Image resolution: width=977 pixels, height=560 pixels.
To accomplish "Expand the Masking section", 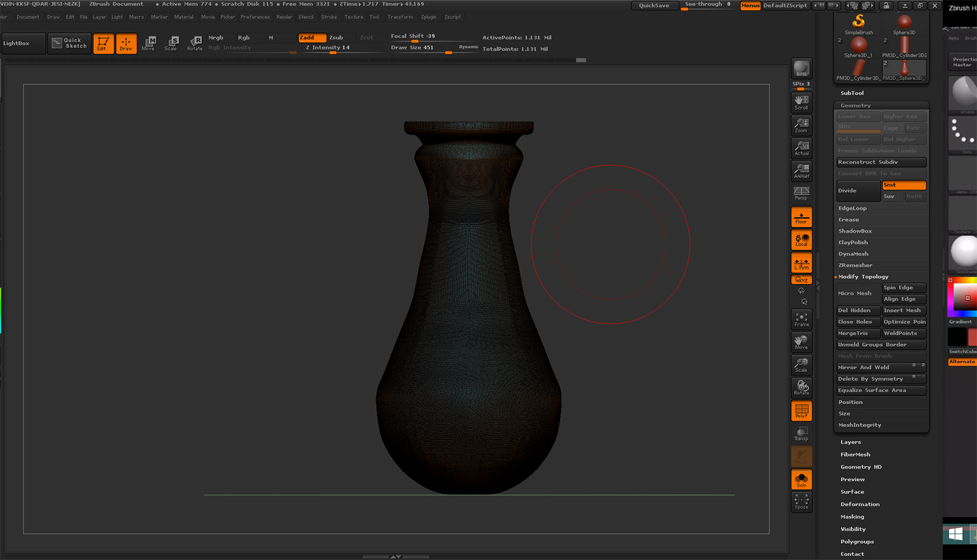I will pos(852,517).
